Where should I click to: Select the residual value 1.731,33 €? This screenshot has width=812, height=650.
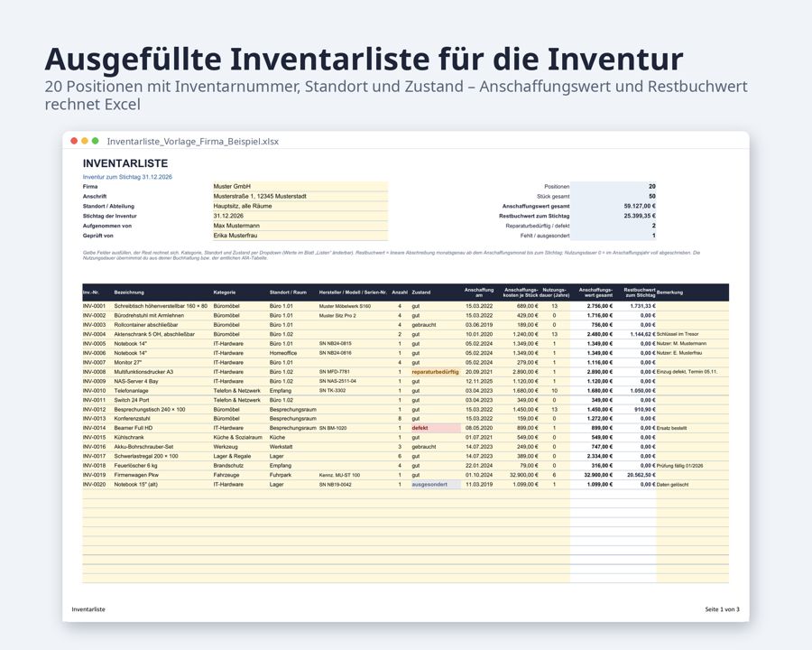pos(642,306)
